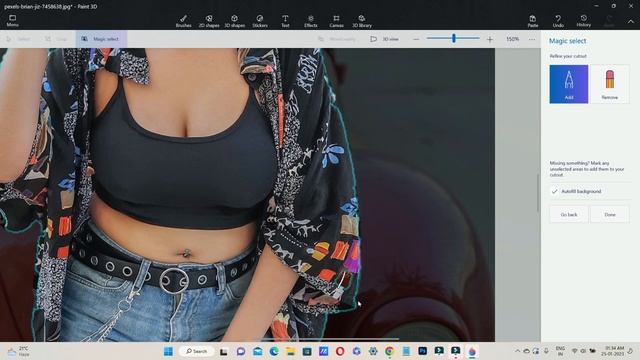This screenshot has width=640, height=360.
Task: Open the weather widget on the taskbar
Action: point(18,351)
